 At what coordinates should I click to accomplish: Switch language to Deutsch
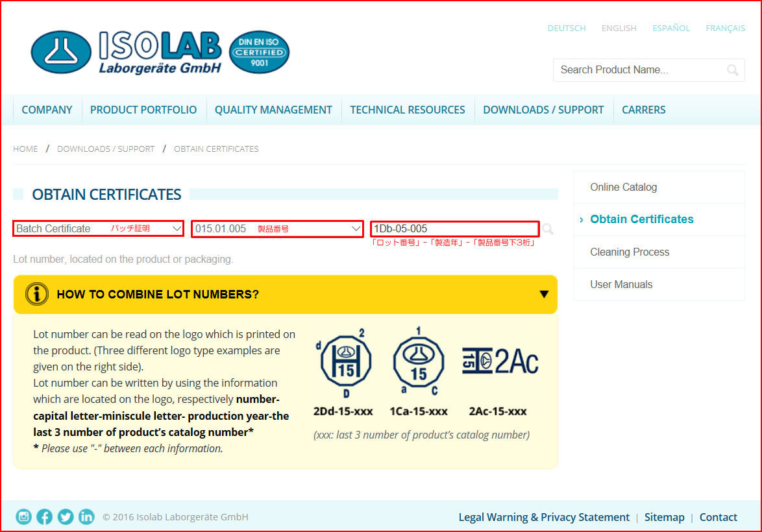coord(567,28)
